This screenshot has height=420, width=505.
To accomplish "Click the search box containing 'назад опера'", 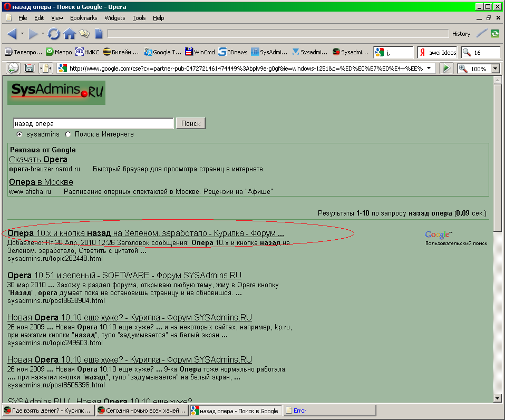I will [x=93, y=123].
